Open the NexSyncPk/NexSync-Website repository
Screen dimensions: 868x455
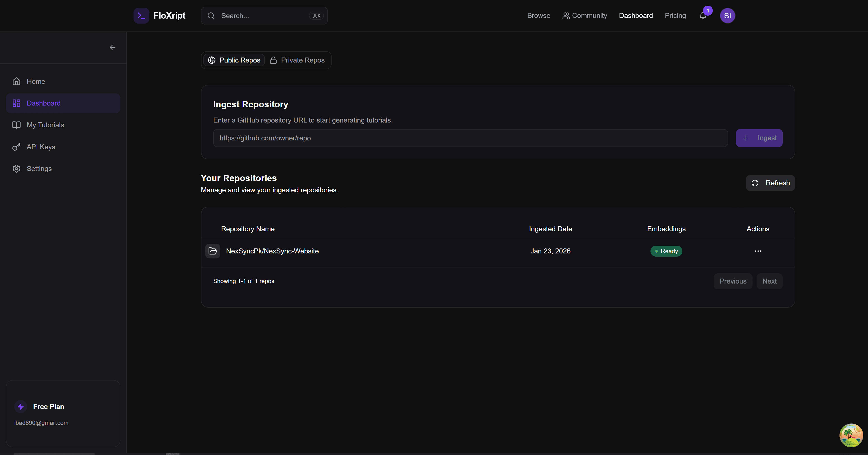(272, 251)
